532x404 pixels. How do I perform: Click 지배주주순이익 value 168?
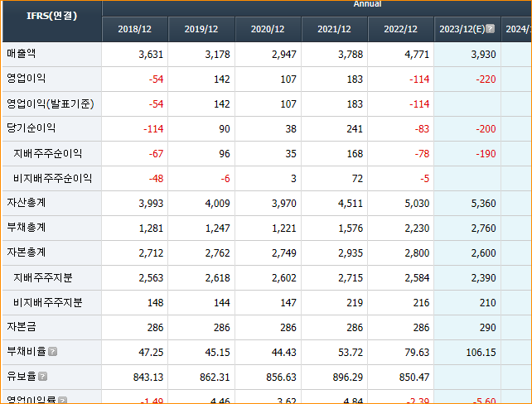355,154
